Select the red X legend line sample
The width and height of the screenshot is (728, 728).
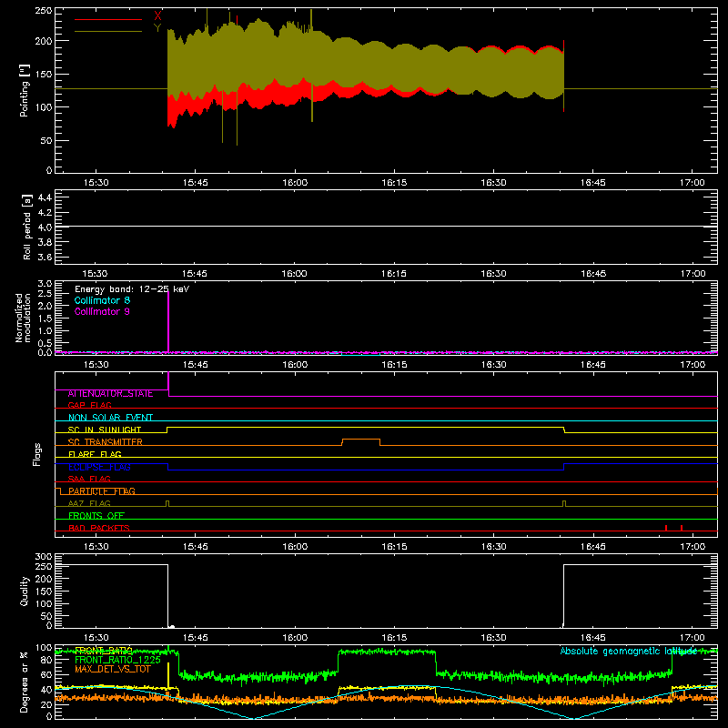[108, 19]
